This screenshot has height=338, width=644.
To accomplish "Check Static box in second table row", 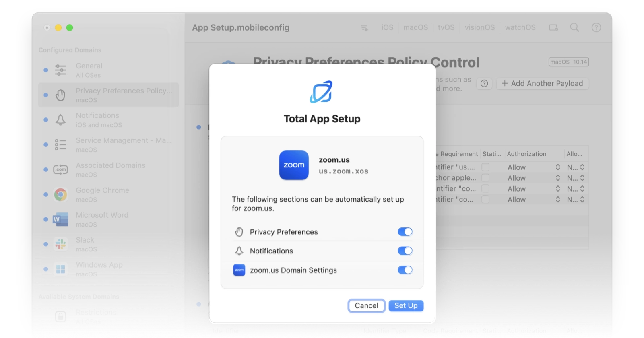I will tap(486, 178).
